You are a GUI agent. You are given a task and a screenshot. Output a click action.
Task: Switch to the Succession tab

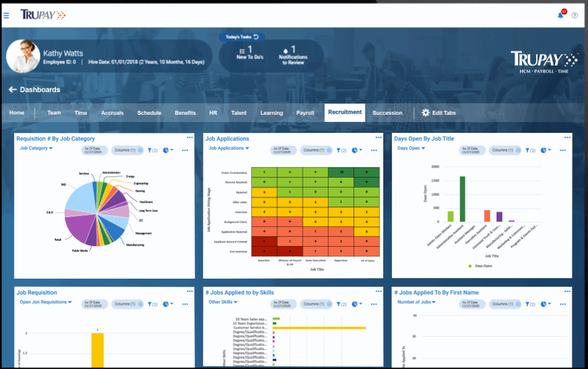pos(387,113)
